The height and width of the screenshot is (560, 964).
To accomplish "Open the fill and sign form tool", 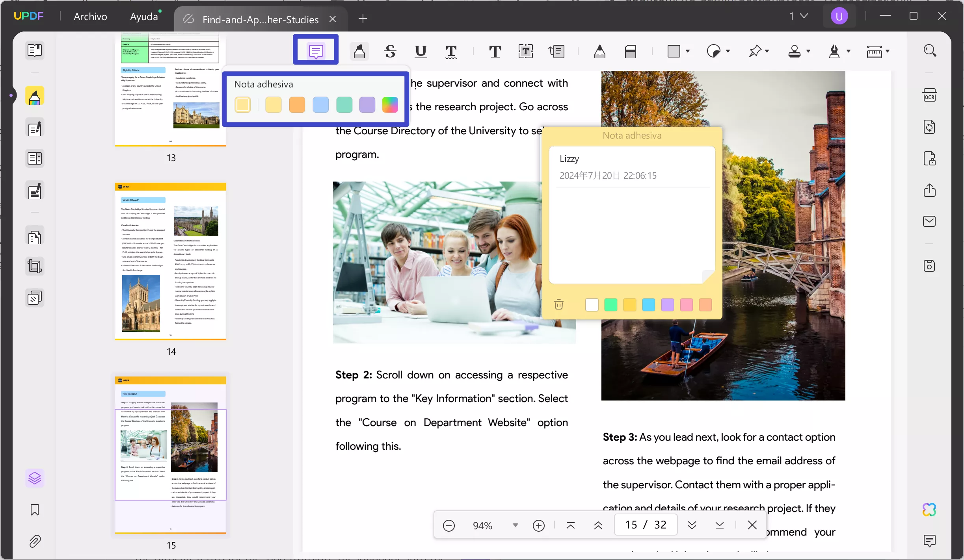I will tap(35, 191).
